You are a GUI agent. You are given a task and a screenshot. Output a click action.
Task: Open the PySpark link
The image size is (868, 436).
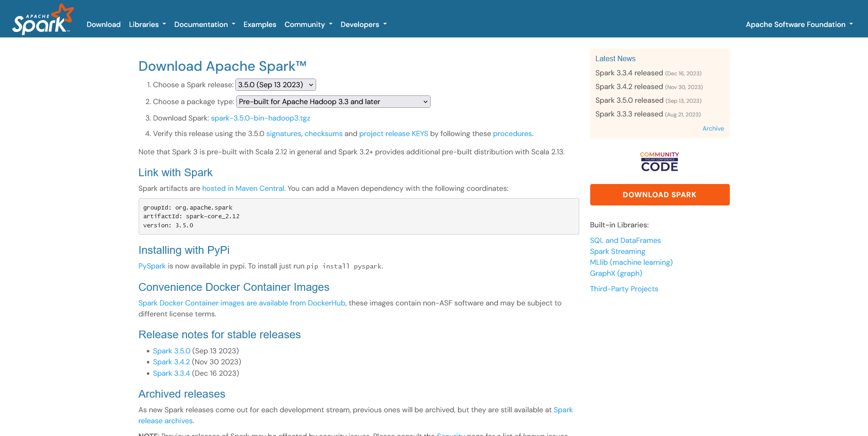point(152,266)
